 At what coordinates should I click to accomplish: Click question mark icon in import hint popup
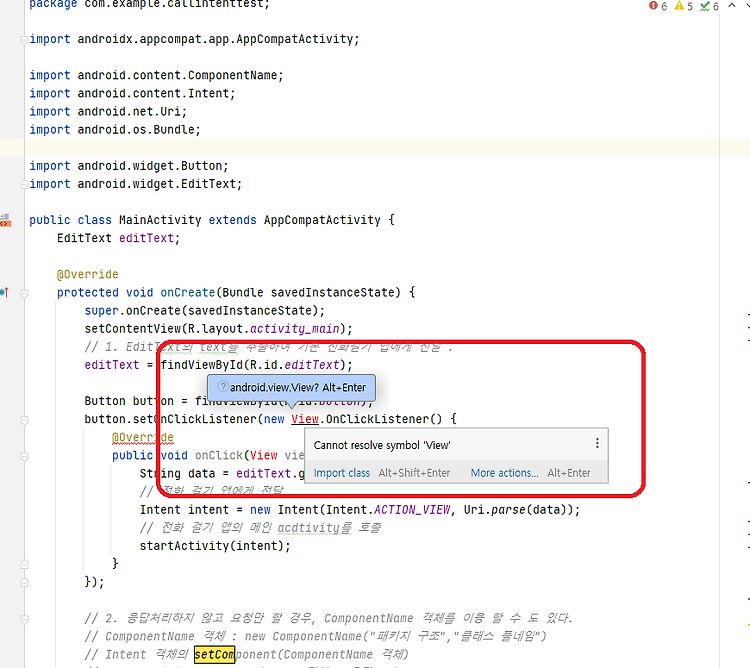(222, 386)
